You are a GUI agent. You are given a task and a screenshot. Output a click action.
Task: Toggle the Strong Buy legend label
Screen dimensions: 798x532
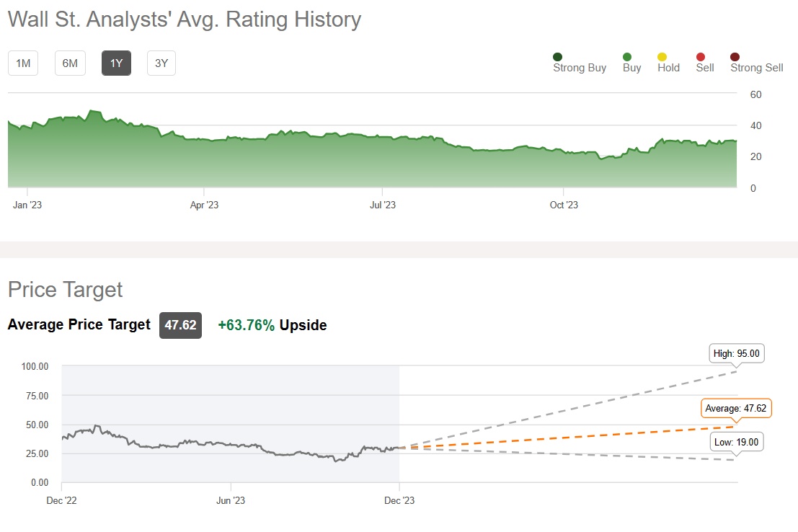tap(580, 68)
